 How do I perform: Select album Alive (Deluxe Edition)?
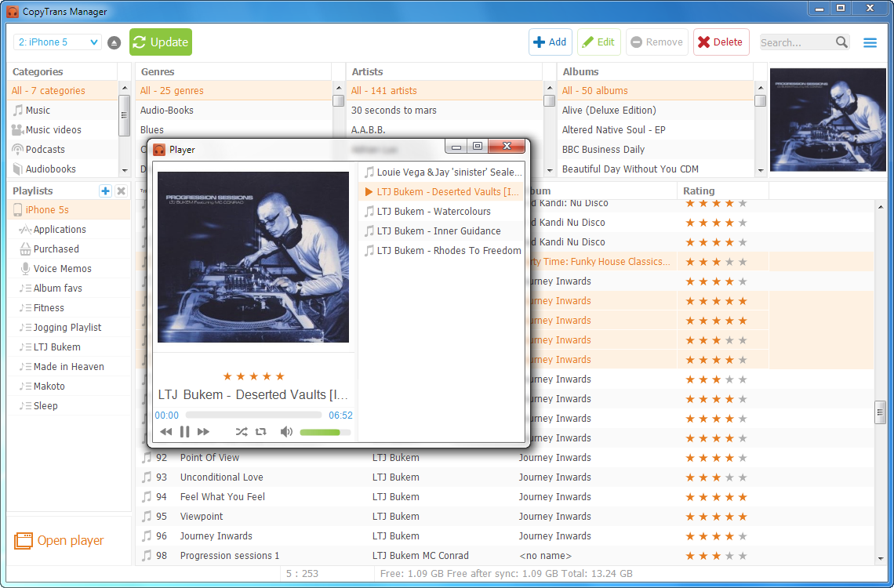pyautogui.click(x=656, y=111)
